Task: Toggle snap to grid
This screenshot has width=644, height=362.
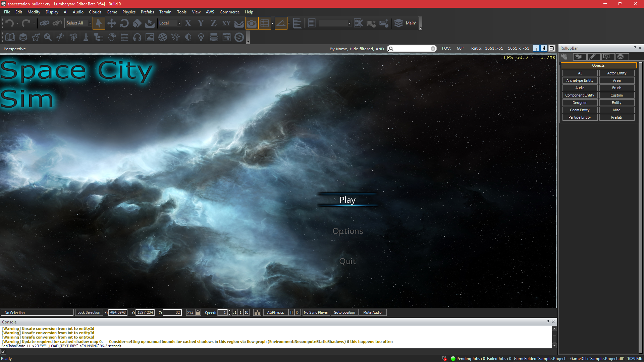Action: point(264,23)
